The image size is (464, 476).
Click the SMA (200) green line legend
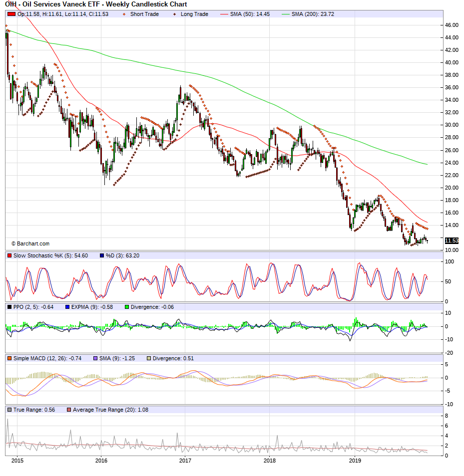[286, 14]
